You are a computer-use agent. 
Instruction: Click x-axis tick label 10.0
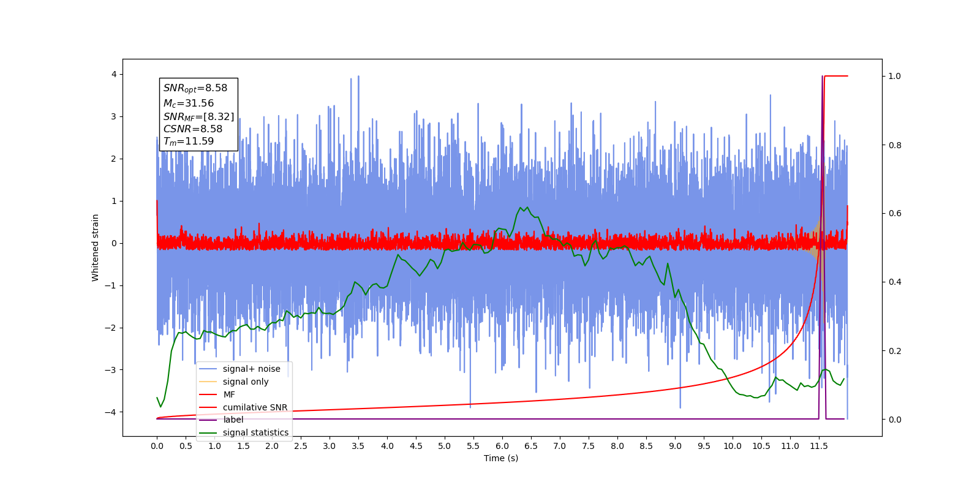[733, 446]
